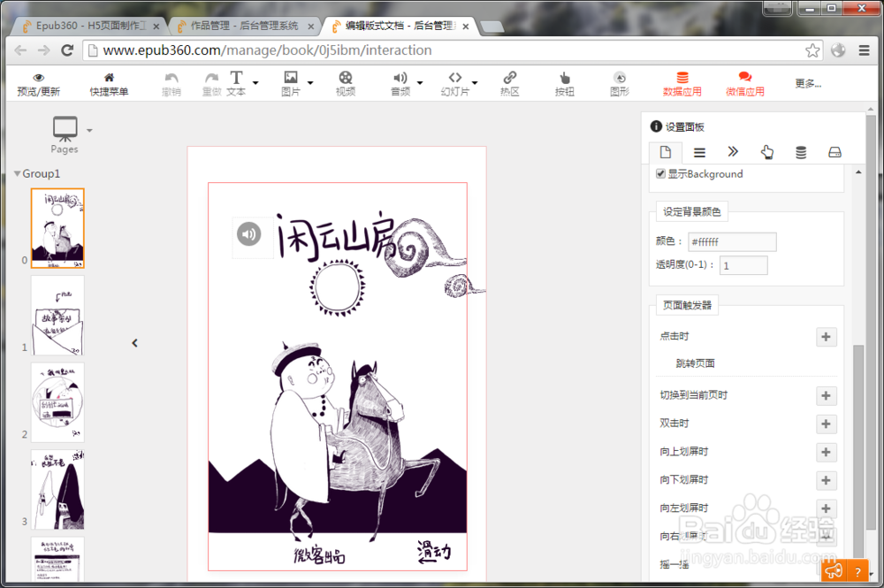Select page 0 thumbnail
The image size is (884, 588).
click(x=57, y=228)
